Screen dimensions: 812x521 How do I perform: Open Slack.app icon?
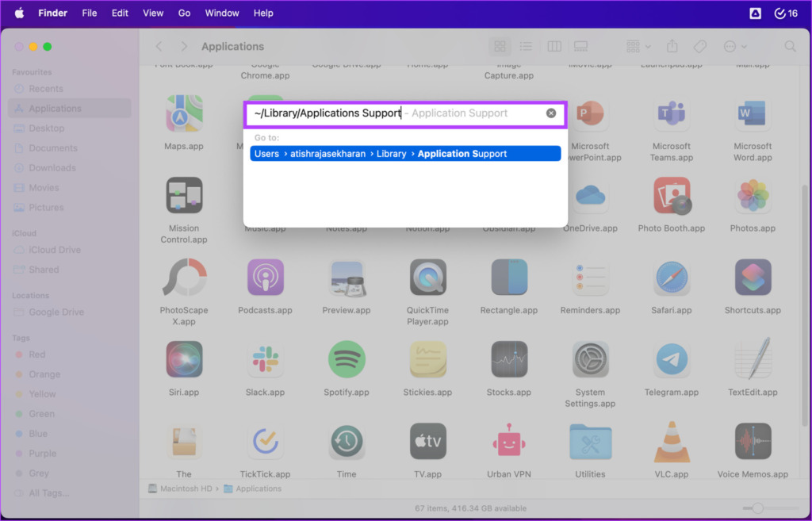tap(265, 359)
